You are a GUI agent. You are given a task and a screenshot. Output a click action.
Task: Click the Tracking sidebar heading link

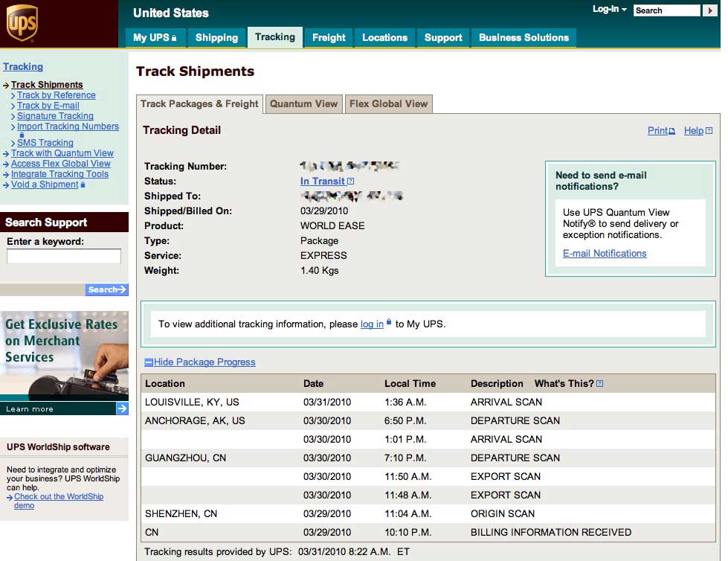23,66
